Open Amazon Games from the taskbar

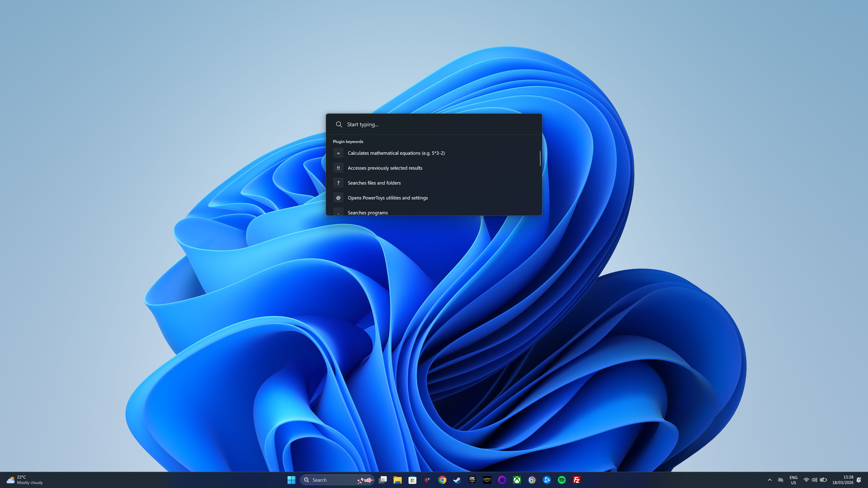[x=487, y=480]
